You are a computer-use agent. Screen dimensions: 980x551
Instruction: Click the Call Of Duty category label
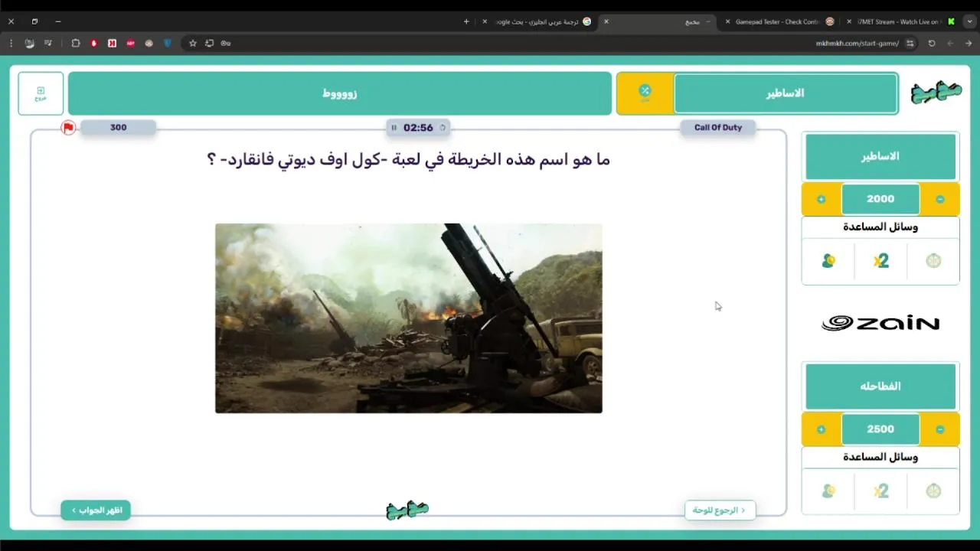(x=718, y=128)
